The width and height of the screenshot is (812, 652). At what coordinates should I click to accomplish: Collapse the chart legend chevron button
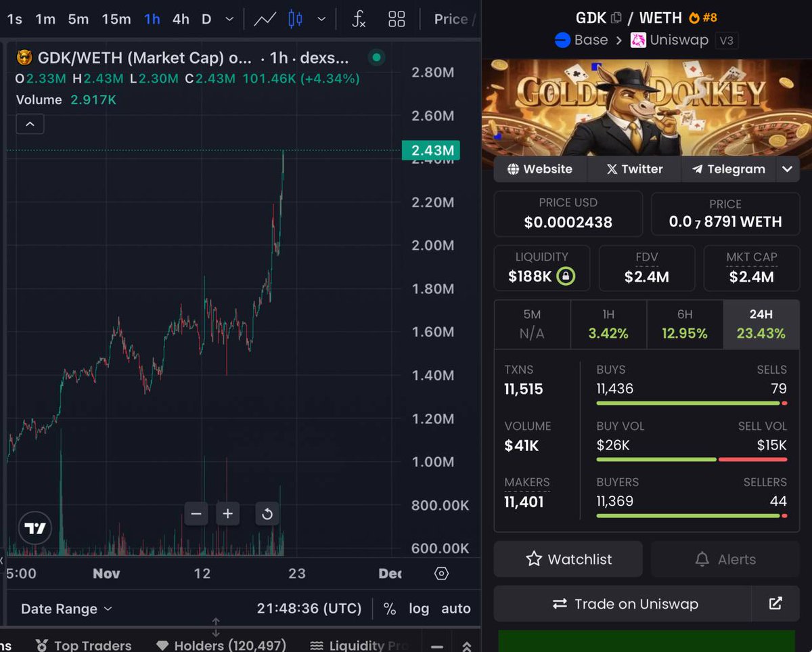click(30, 124)
